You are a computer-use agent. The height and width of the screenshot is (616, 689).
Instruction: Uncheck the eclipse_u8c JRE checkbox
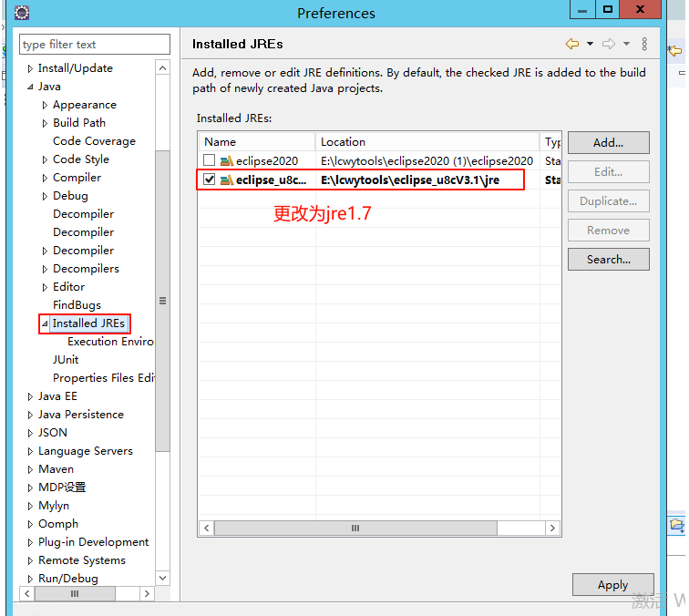(x=210, y=180)
